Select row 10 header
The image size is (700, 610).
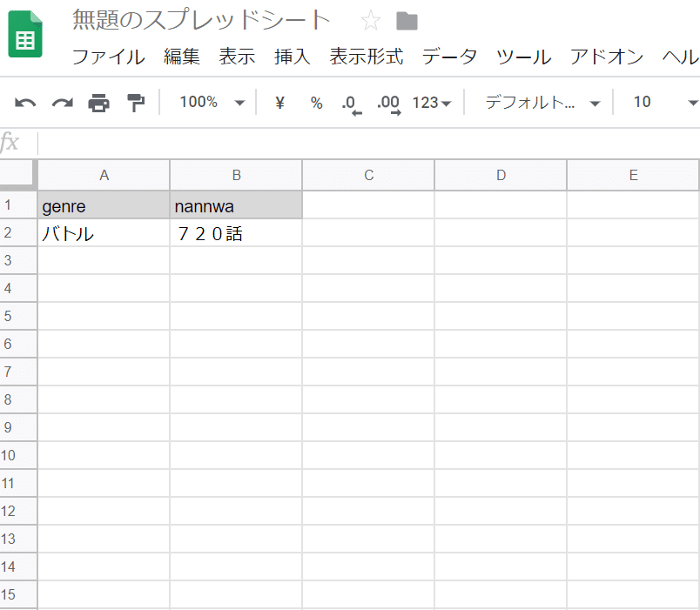[x=18, y=455]
